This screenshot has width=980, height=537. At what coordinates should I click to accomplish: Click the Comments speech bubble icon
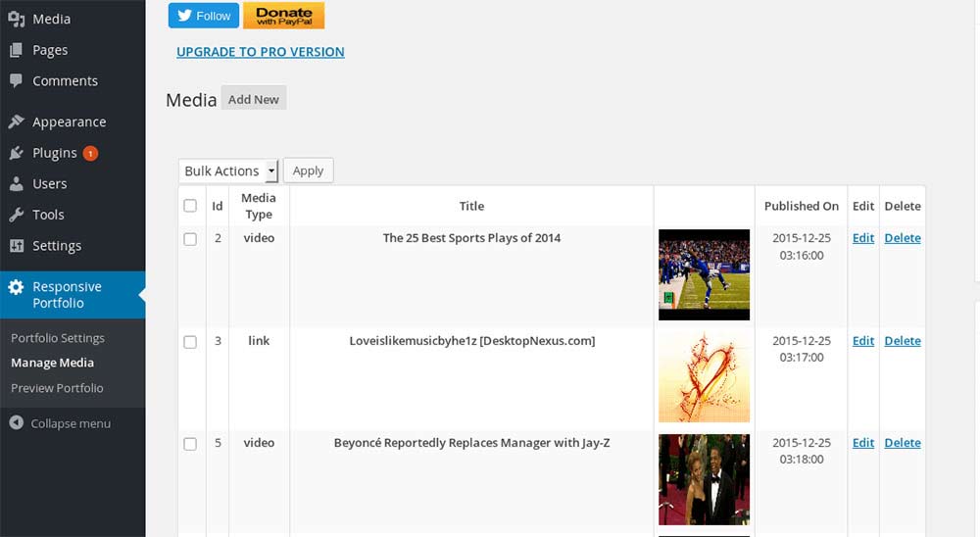[17, 80]
